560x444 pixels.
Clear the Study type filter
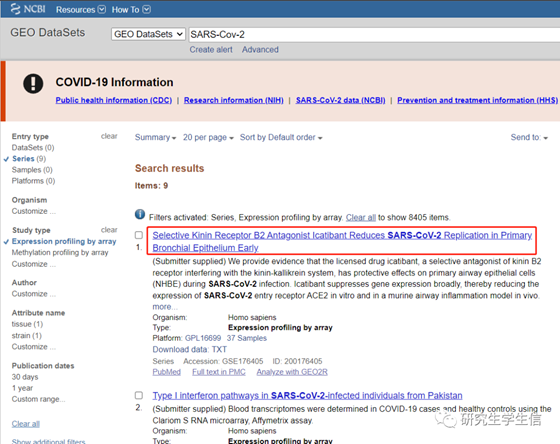109,230
